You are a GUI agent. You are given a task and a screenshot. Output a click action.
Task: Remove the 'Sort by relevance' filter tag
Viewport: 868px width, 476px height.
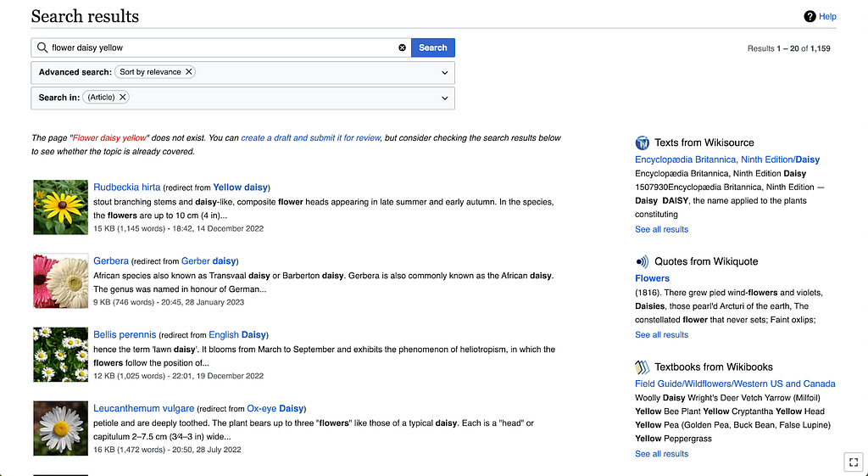[x=189, y=72]
